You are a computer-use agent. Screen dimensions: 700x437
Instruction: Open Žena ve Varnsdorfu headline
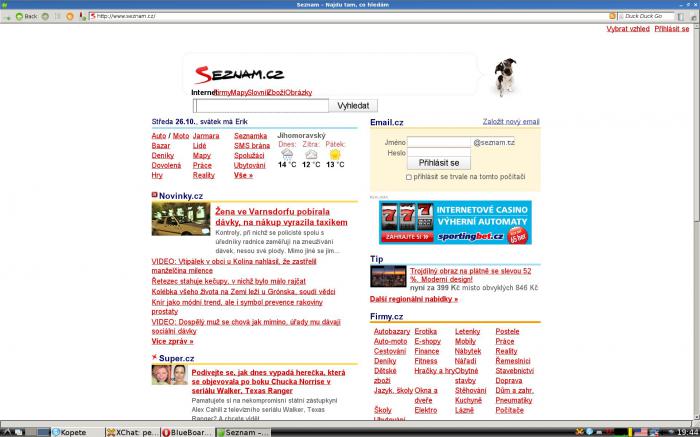tap(281, 217)
